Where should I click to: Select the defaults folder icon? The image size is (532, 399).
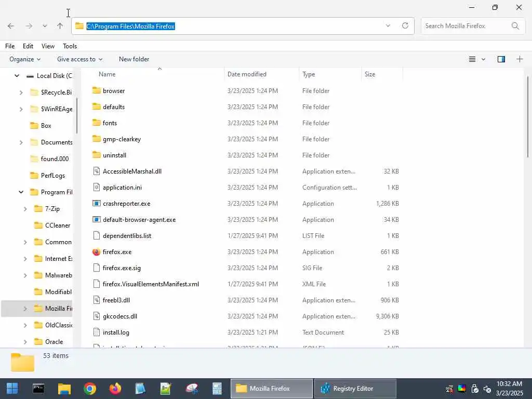click(96, 107)
